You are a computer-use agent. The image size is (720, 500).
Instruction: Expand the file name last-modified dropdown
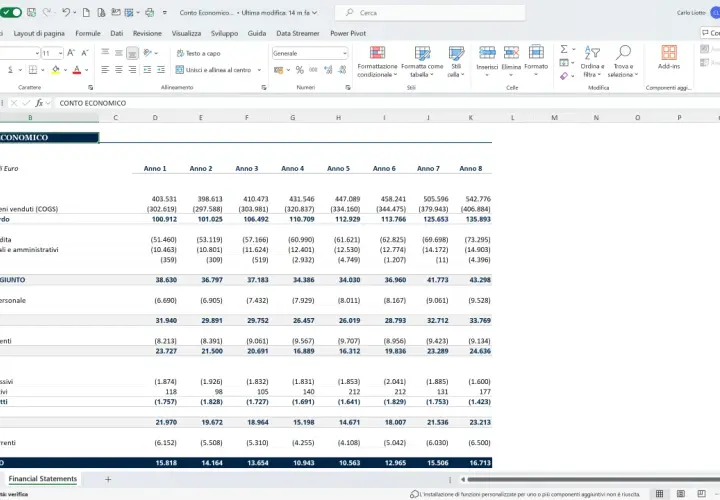tap(315, 13)
